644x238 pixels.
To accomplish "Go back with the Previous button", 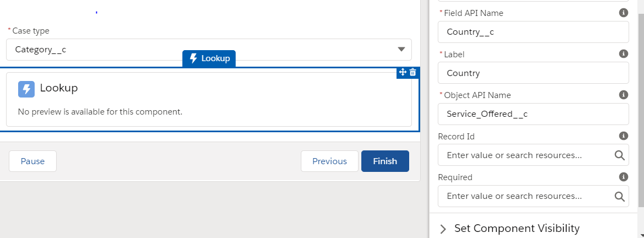I will (x=329, y=161).
